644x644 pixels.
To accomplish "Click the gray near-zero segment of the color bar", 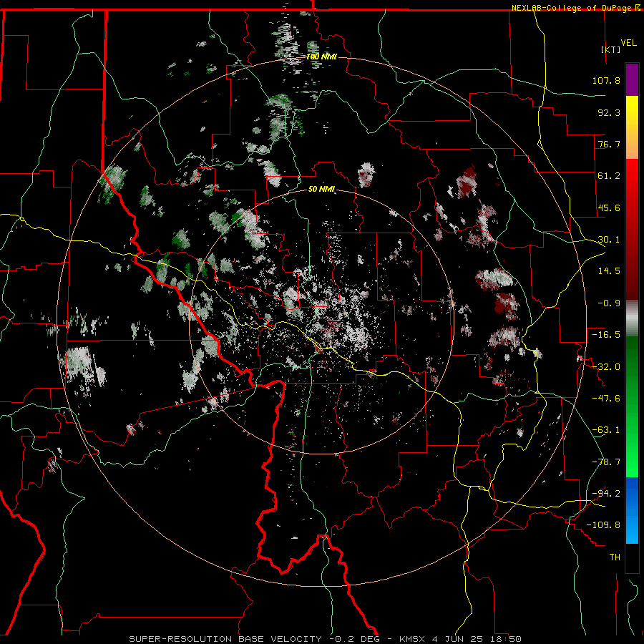I will click(x=632, y=318).
